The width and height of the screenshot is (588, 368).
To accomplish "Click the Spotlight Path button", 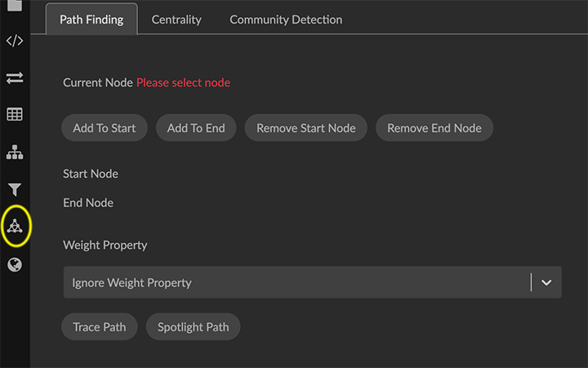I will click(193, 327).
